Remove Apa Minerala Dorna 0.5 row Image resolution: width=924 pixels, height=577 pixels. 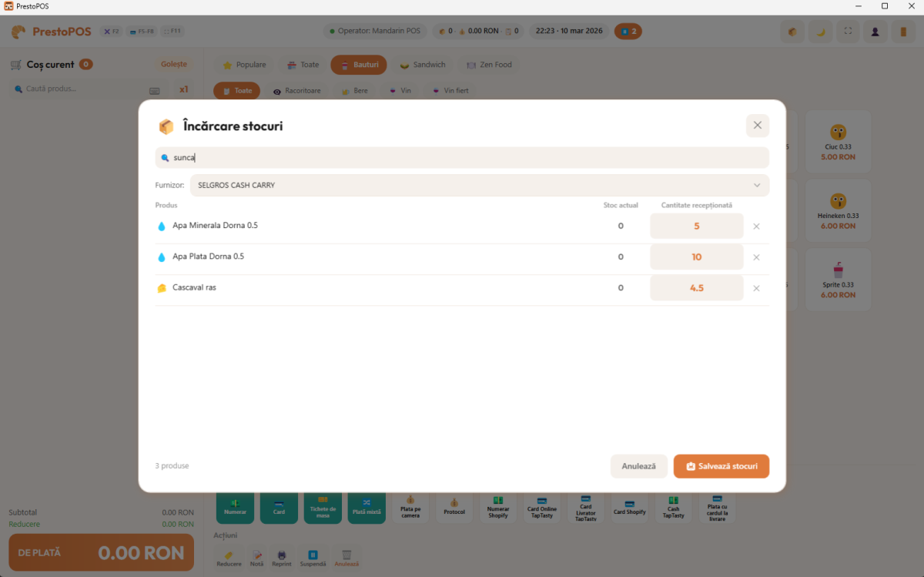point(756,226)
